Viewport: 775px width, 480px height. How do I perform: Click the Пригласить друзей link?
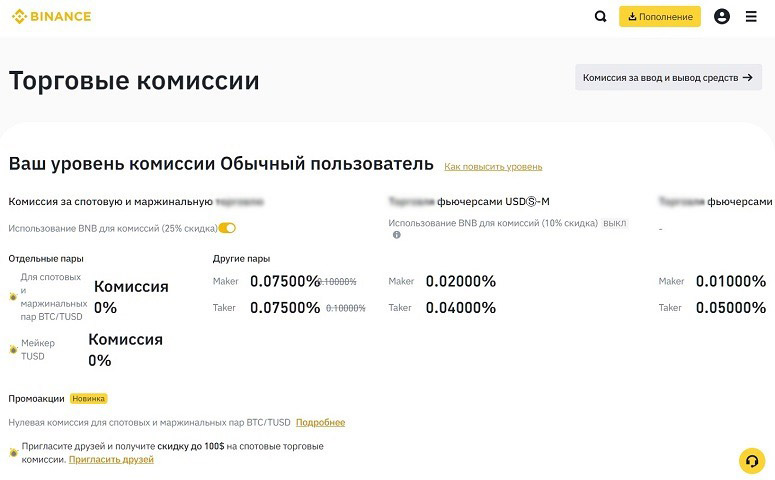click(111, 459)
